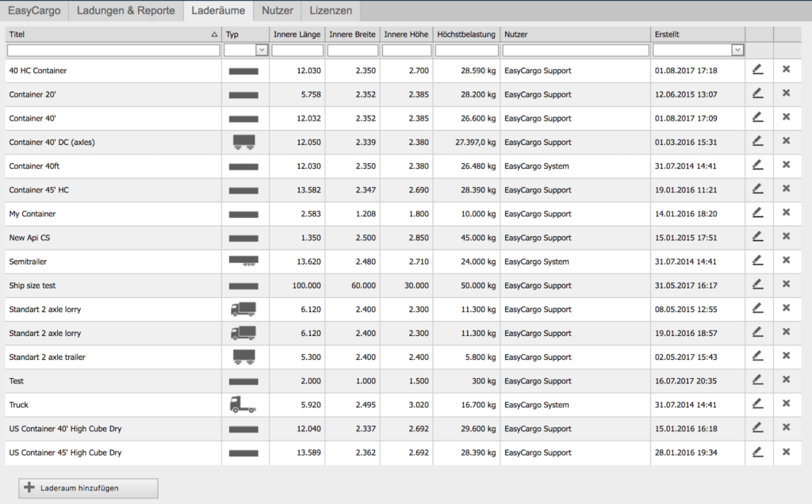Edit US Container 40' High Cube Dry
This screenshot has width=812, height=504.
757,427
